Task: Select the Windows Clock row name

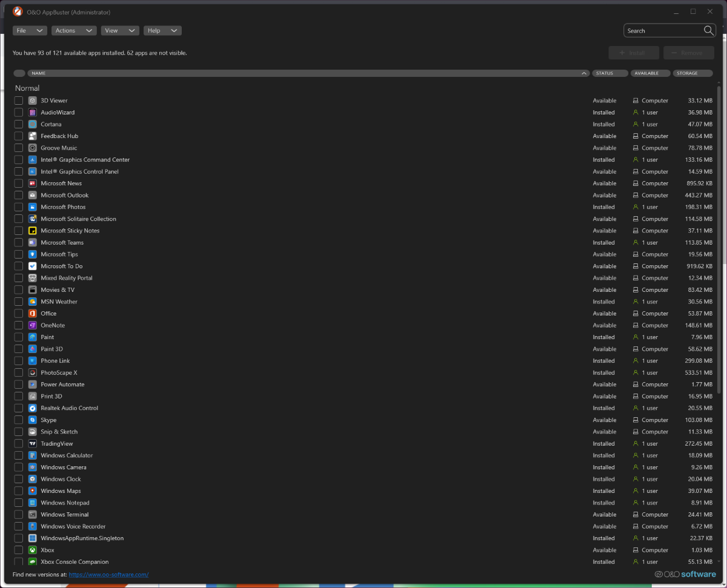Action: pyautogui.click(x=61, y=479)
